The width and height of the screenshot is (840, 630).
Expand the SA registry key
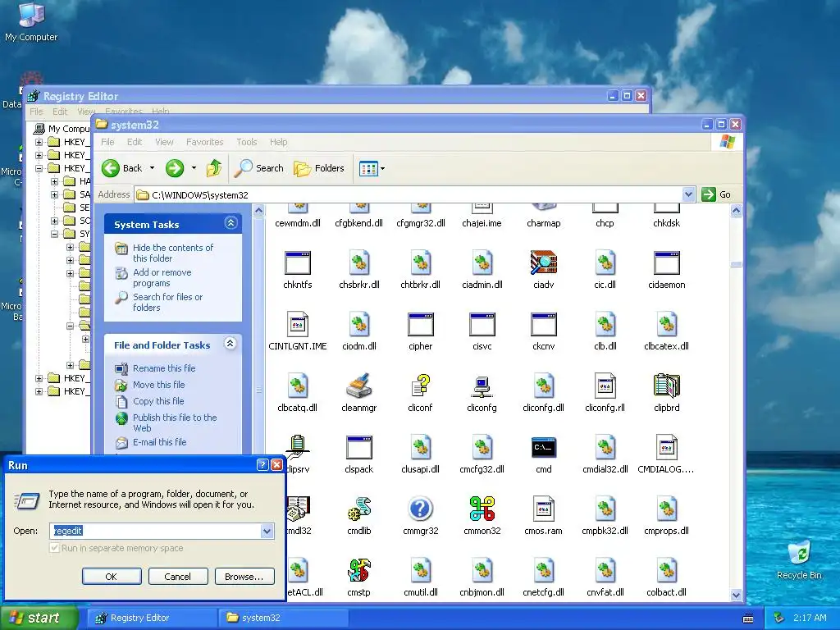[54, 194]
